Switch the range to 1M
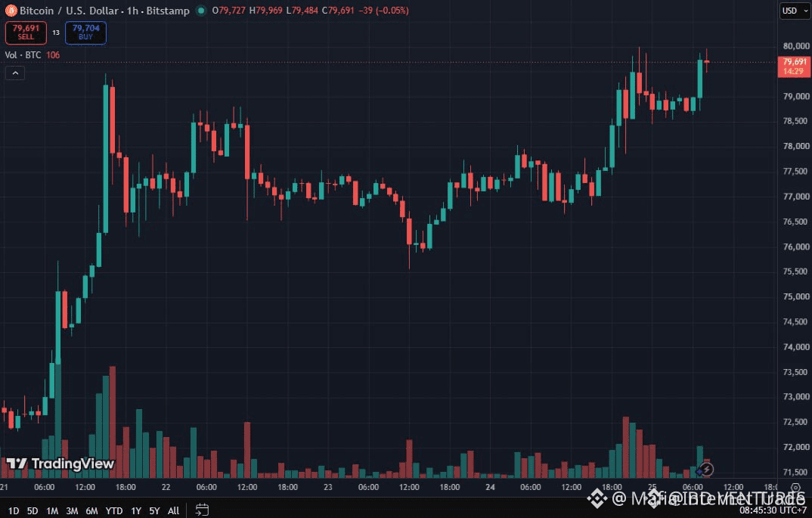This screenshot has height=518, width=812. click(51, 510)
